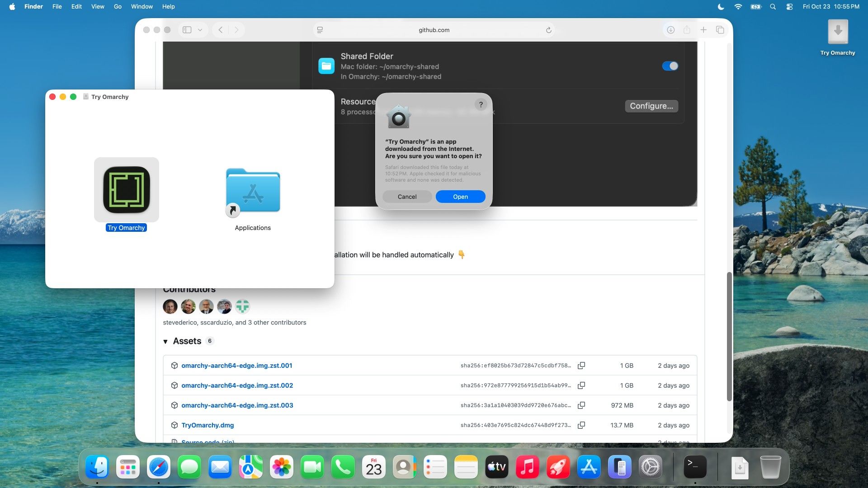The height and width of the screenshot is (488, 868).
Task: Show Safari tab overview
Action: [720, 30]
